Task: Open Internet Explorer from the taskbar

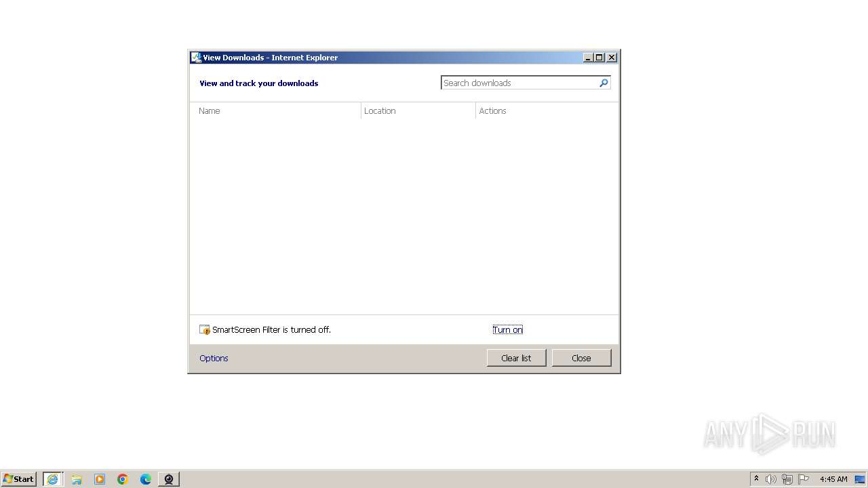Action: pyautogui.click(x=52, y=479)
